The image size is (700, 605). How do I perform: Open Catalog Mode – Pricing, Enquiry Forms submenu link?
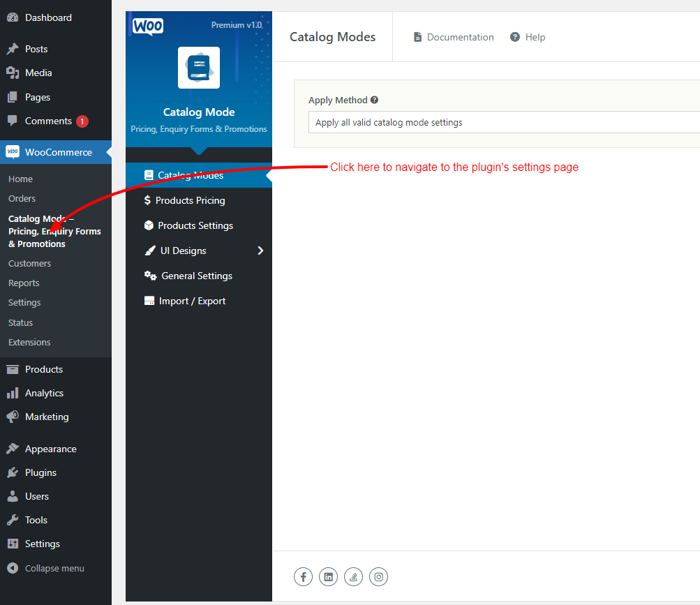(x=54, y=231)
